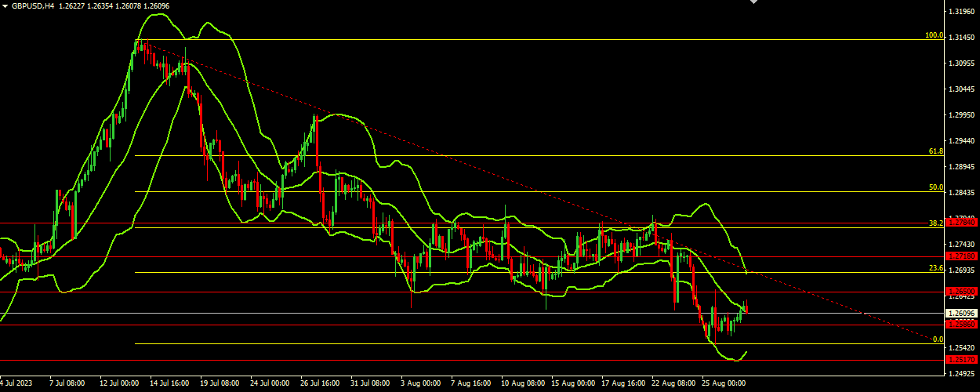Click the 25 Aug 00:00 time label
Viewport: 980px width, 392px height.
(723, 384)
